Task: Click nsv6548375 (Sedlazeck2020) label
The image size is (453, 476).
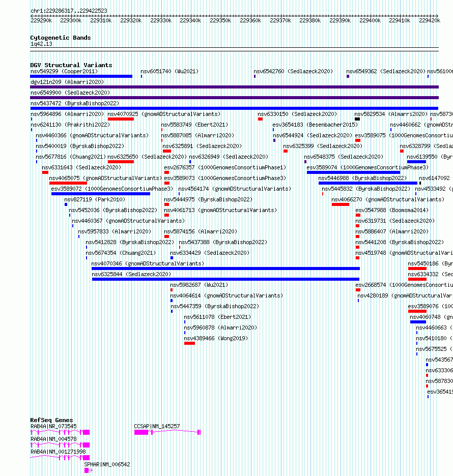Action: (344, 157)
